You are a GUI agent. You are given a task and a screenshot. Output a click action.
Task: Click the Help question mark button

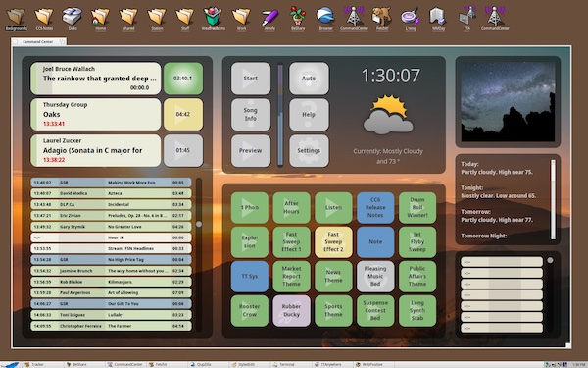[309, 114]
